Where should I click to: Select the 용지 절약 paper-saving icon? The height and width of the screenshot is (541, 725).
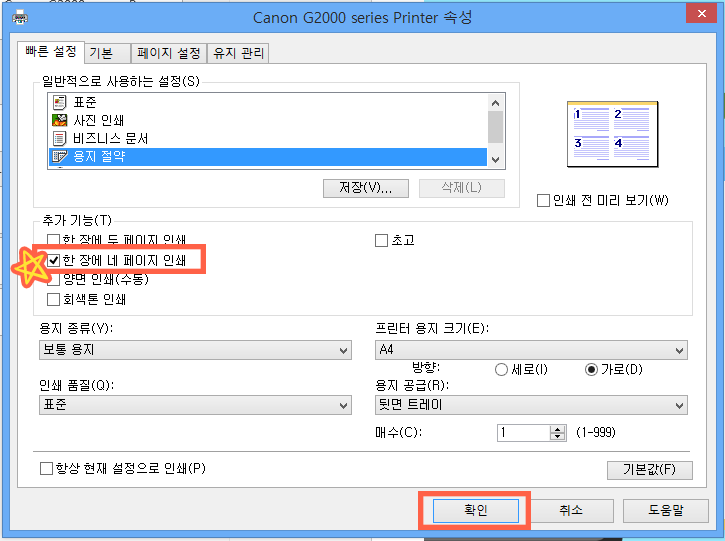click(x=60, y=156)
